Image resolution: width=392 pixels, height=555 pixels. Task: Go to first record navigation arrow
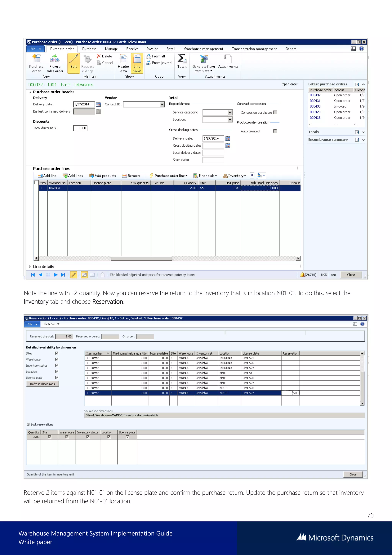[33, 275]
